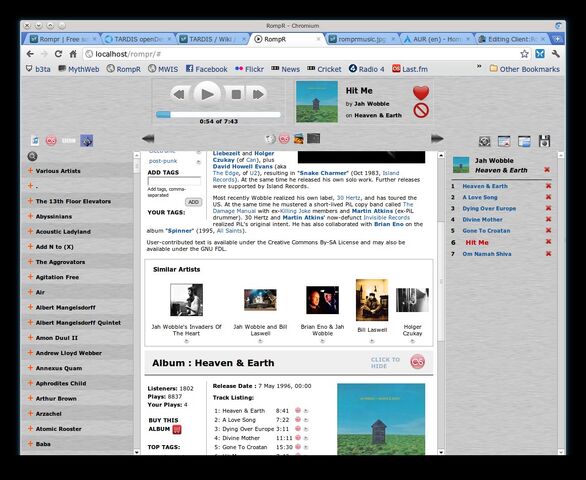Remove Heaven & Earth track from playlist
The width and height of the screenshot is (586, 480).
tap(548, 186)
